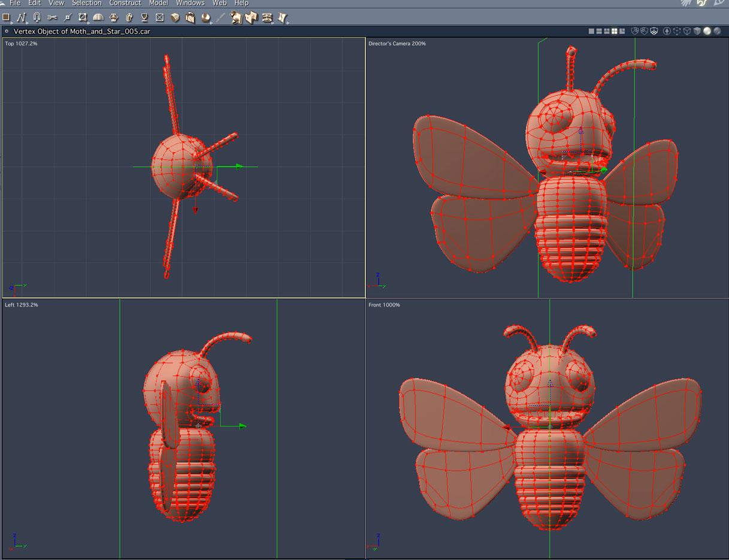Viewport: 729px width, 560px height.
Task: Open the 'Director's Camera 200%' view dropdown
Action: pos(397,44)
